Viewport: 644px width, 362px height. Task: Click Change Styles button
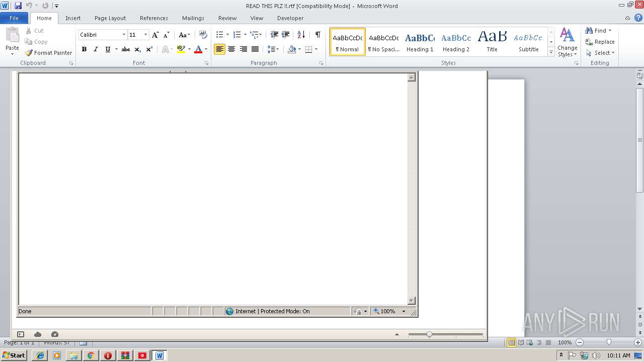[567, 42]
